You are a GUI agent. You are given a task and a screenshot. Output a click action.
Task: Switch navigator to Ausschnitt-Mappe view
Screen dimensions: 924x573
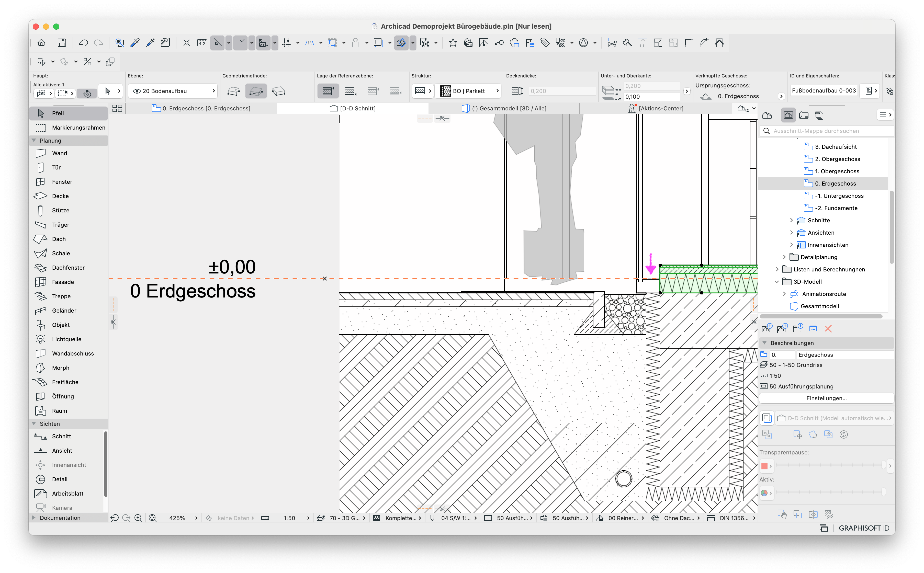click(788, 115)
